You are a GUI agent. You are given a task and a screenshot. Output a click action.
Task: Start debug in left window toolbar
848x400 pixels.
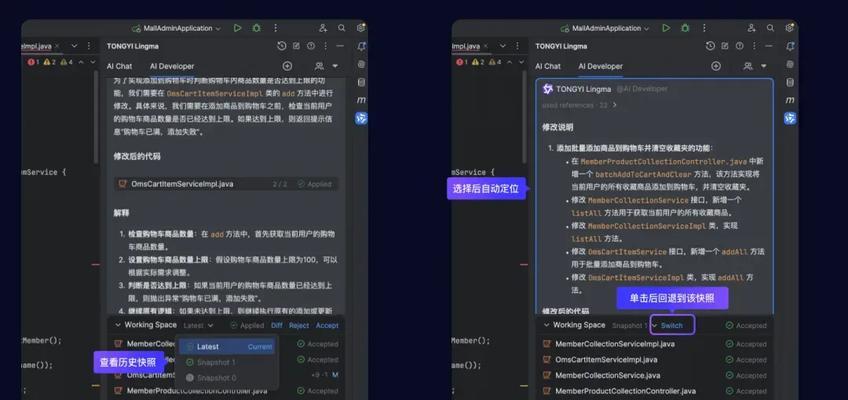pos(256,28)
